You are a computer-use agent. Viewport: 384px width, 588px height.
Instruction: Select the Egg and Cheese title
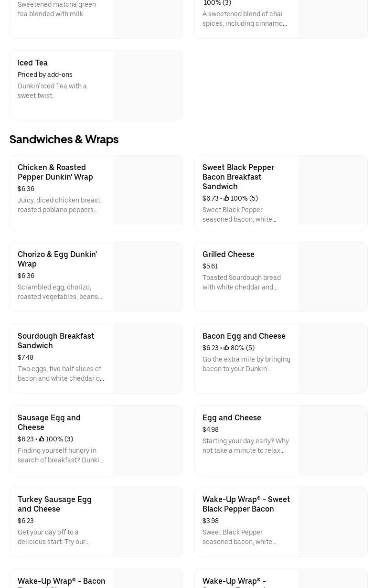coord(232,417)
